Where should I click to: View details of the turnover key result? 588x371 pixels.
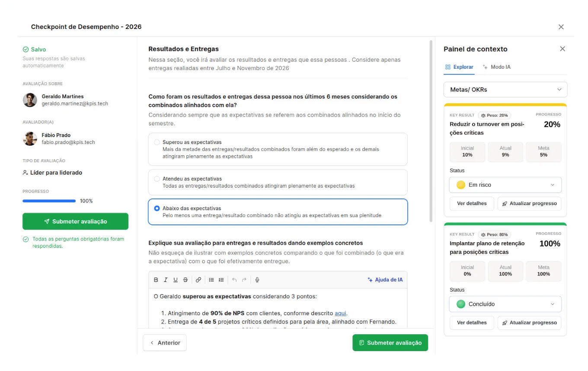tap(472, 203)
